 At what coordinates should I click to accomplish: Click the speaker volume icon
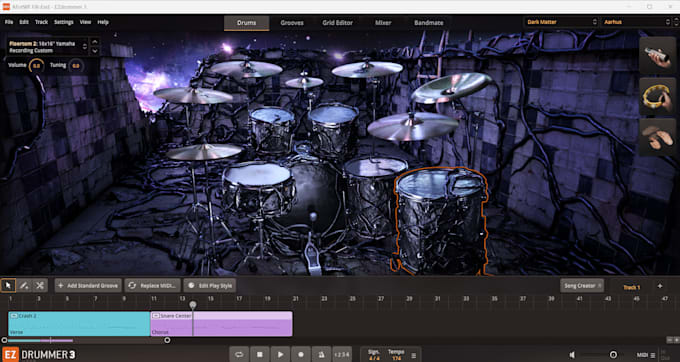pos(572,355)
